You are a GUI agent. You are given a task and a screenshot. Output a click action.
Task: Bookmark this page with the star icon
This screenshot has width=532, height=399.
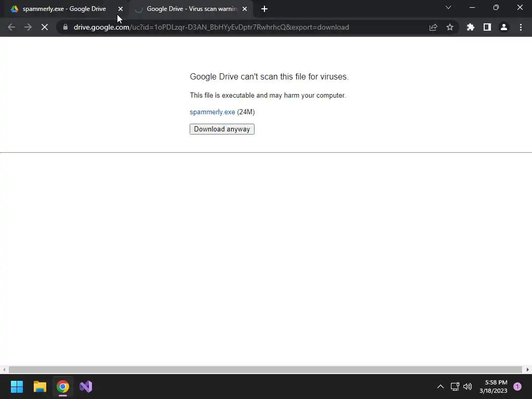pyautogui.click(x=450, y=27)
